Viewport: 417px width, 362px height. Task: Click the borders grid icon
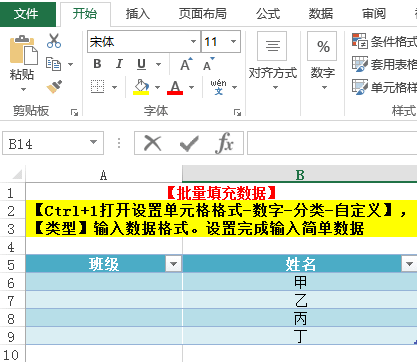pyautogui.click(x=98, y=87)
